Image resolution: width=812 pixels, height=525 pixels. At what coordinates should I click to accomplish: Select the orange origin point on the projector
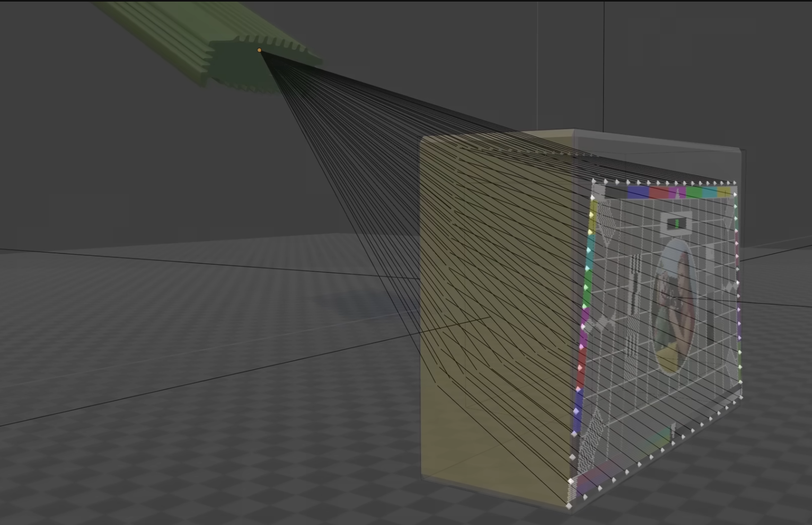click(x=259, y=50)
